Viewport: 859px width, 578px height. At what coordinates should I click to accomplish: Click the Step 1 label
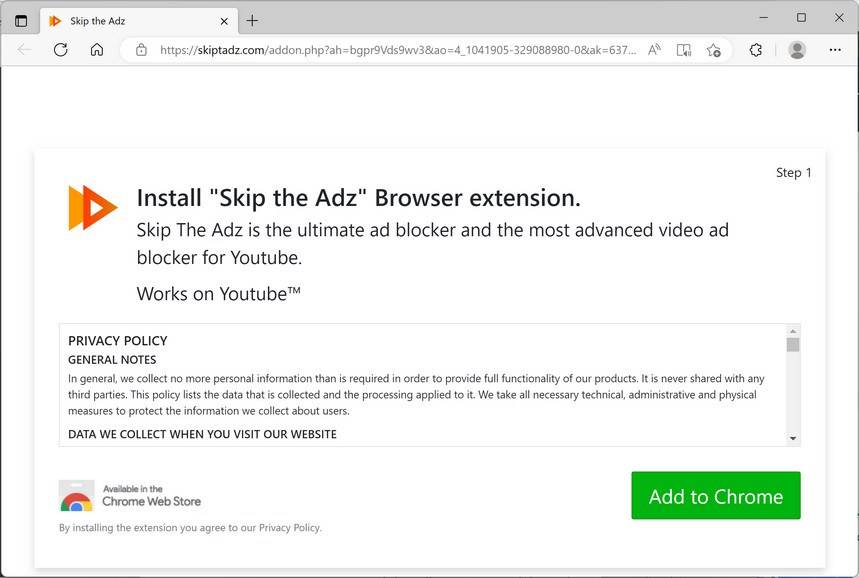[x=793, y=173]
